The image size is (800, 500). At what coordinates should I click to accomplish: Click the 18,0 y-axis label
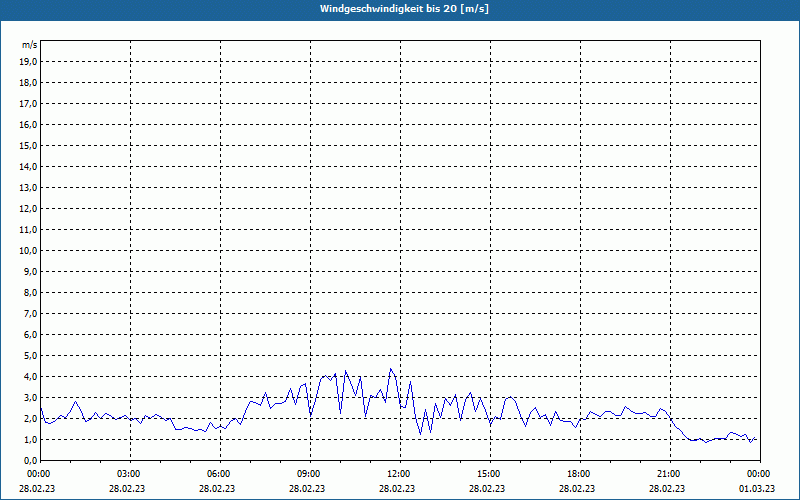pos(28,83)
